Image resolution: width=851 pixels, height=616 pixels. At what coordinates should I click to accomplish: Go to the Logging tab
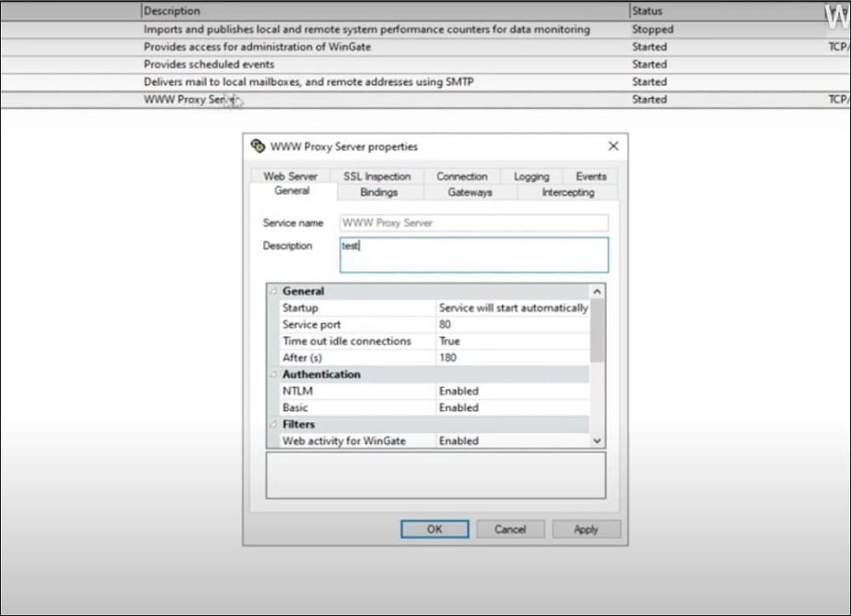(531, 176)
